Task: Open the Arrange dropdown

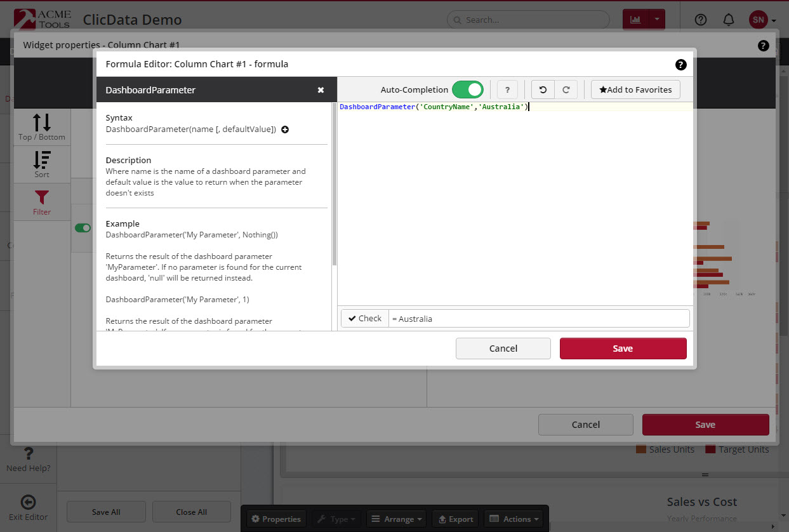Action: [x=395, y=519]
